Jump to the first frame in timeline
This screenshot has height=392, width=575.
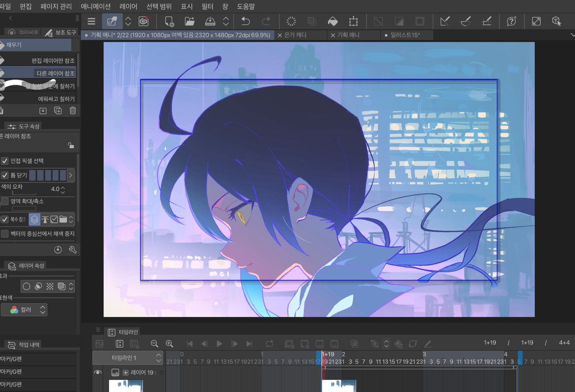click(190, 344)
